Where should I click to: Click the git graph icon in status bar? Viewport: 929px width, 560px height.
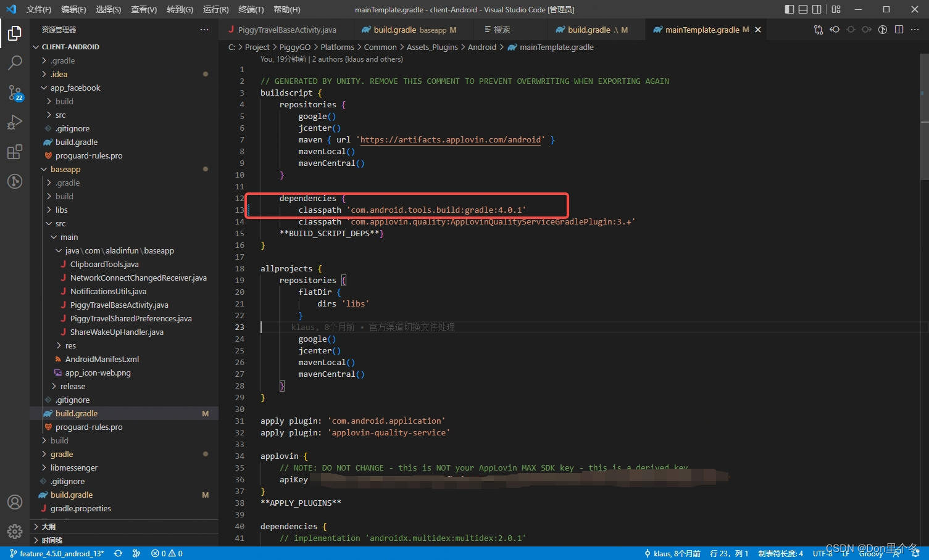136,553
